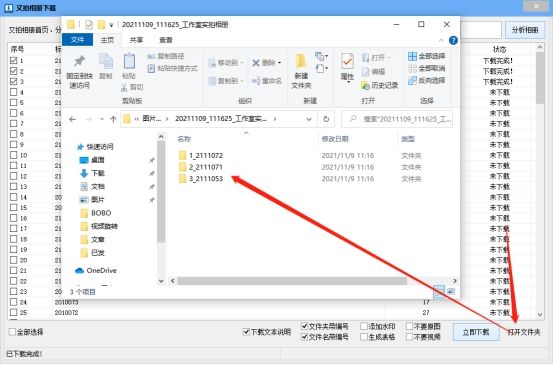553x365 pixels.
Task: Pin to Quick access in Explorer ribbon
Action: (x=79, y=72)
